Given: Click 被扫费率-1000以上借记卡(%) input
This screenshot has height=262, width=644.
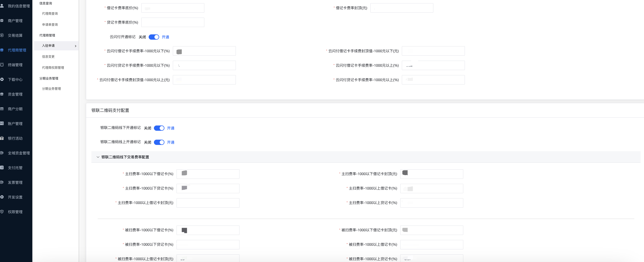Looking at the screenshot, I should 432,245.
